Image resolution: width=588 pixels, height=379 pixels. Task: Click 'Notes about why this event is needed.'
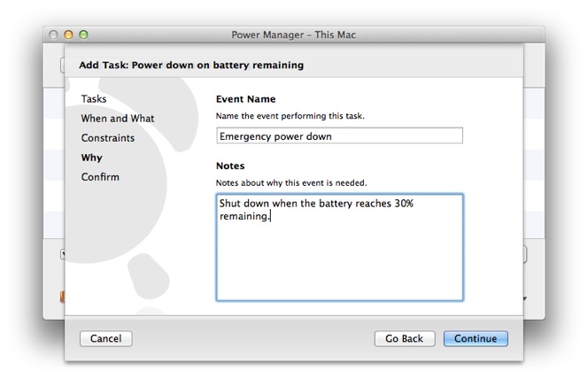(291, 183)
